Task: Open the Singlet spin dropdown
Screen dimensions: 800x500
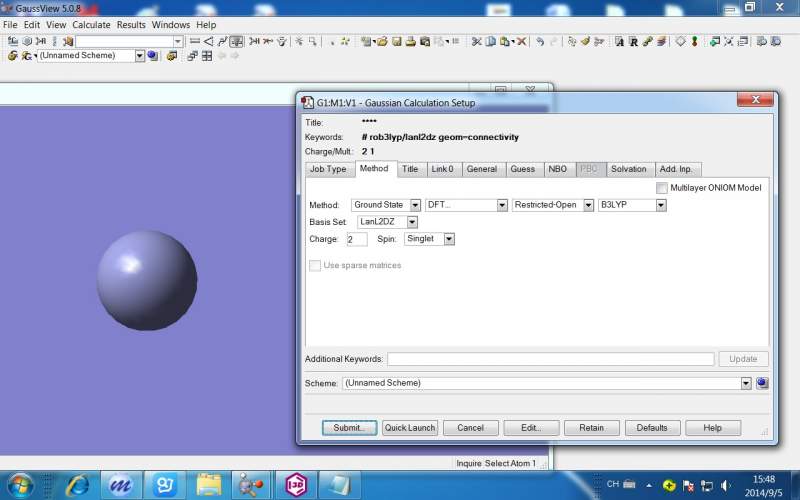Action: click(449, 239)
